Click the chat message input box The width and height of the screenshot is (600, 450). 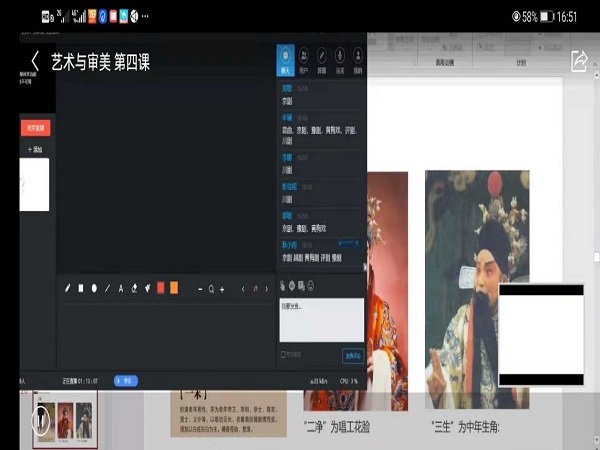321,319
